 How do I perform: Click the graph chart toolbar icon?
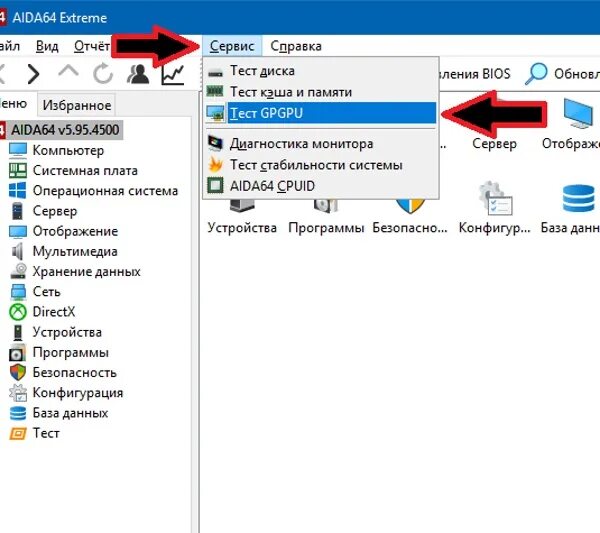(173, 74)
